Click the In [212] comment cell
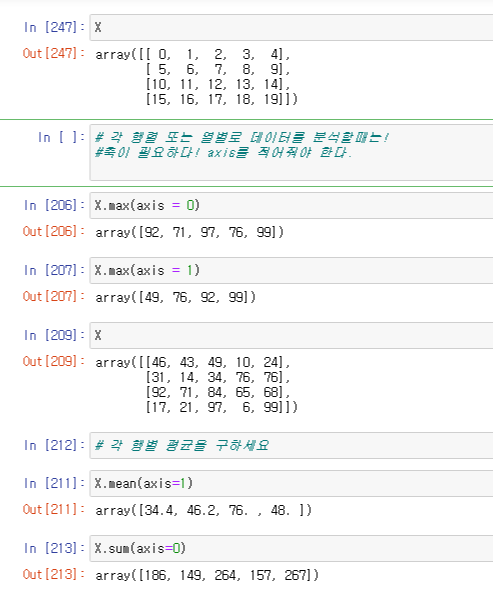This screenshot has width=493, height=592. click(x=291, y=446)
